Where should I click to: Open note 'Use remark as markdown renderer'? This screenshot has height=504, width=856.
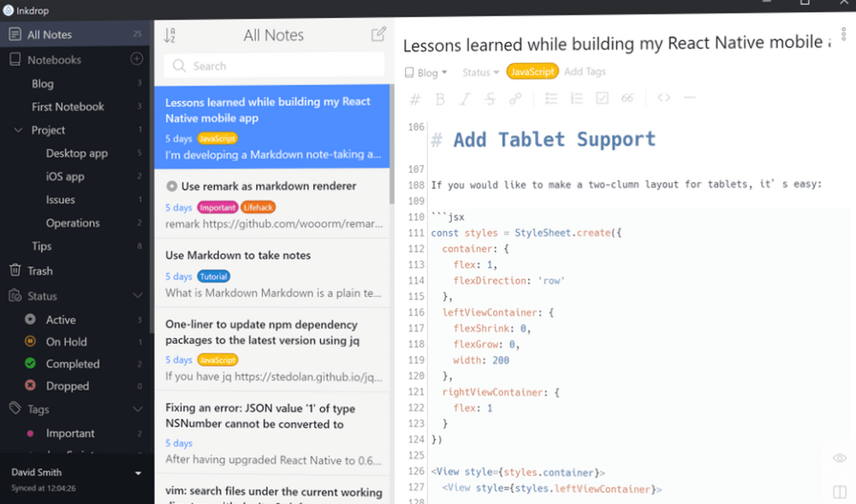click(272, 205)
